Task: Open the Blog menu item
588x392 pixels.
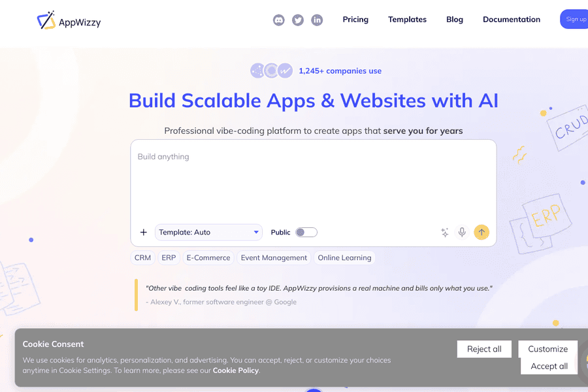Action: pyautogui.click(x=455, y=20)
